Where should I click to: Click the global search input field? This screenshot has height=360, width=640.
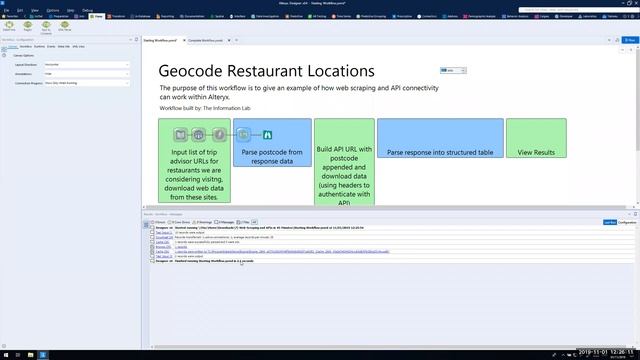(579, 9)
